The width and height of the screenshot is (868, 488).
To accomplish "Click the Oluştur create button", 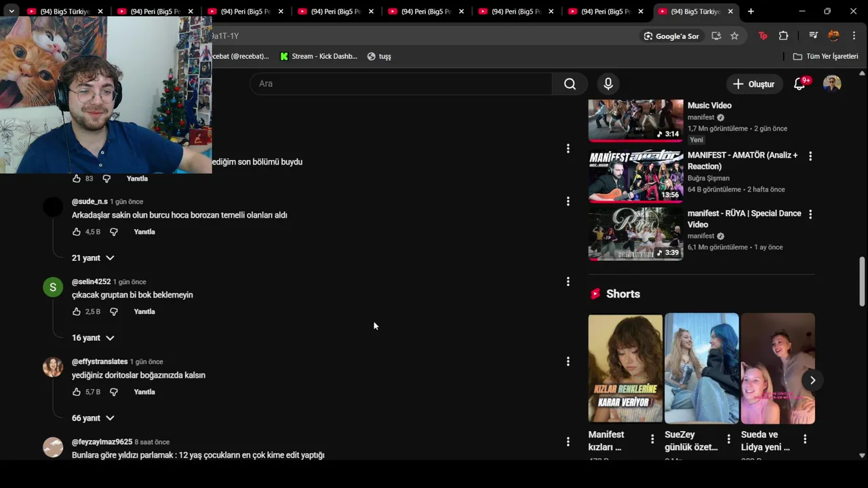I will point(753,84).
